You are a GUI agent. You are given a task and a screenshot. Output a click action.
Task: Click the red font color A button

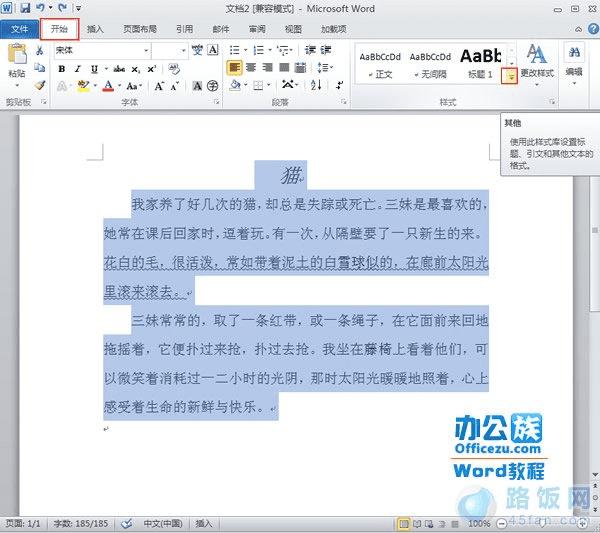pyautogui.click(x=108, y=86)
